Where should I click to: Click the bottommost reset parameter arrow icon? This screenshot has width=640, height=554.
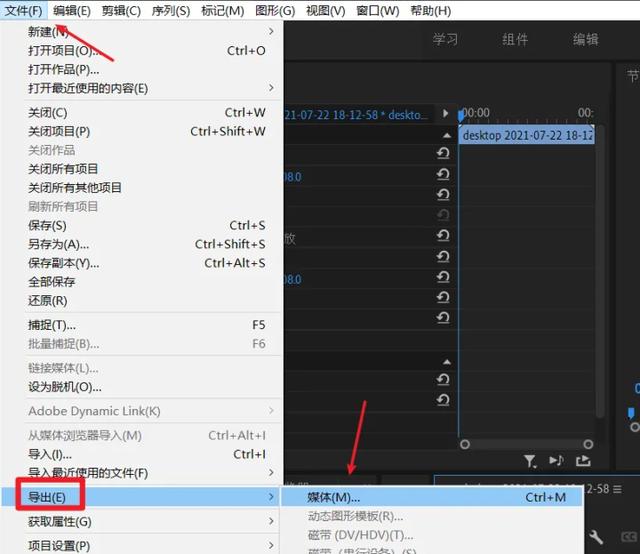click(x=443, y=399)
